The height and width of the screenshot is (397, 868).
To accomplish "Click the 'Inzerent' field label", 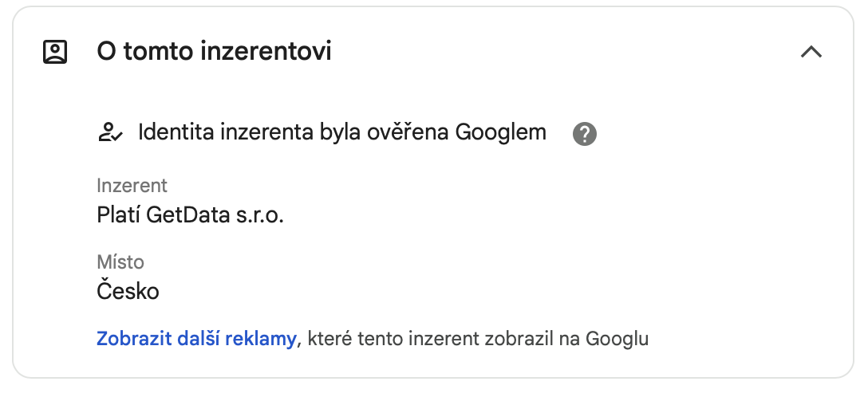I will pos(132,186).
